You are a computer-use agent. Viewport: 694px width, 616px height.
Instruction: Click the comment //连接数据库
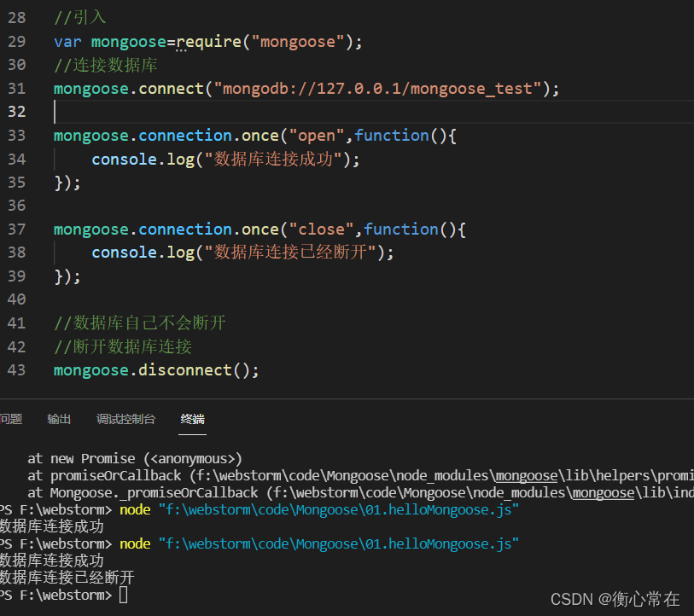105,65
